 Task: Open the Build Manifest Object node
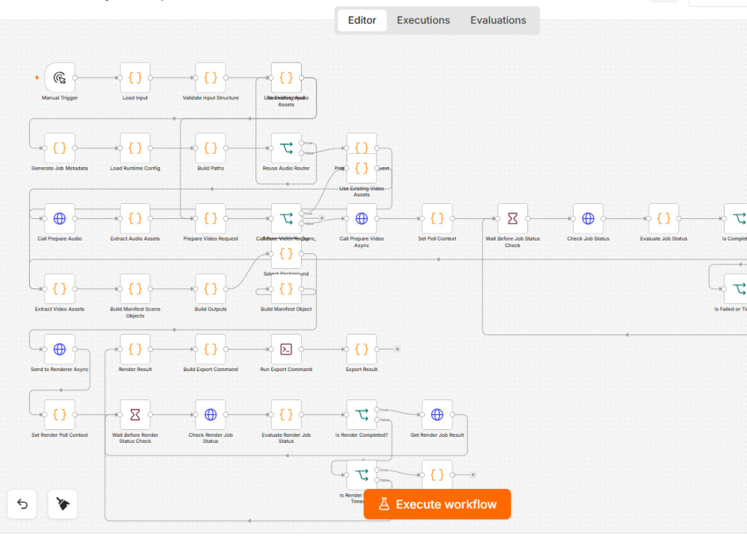(x=286, y=289)
